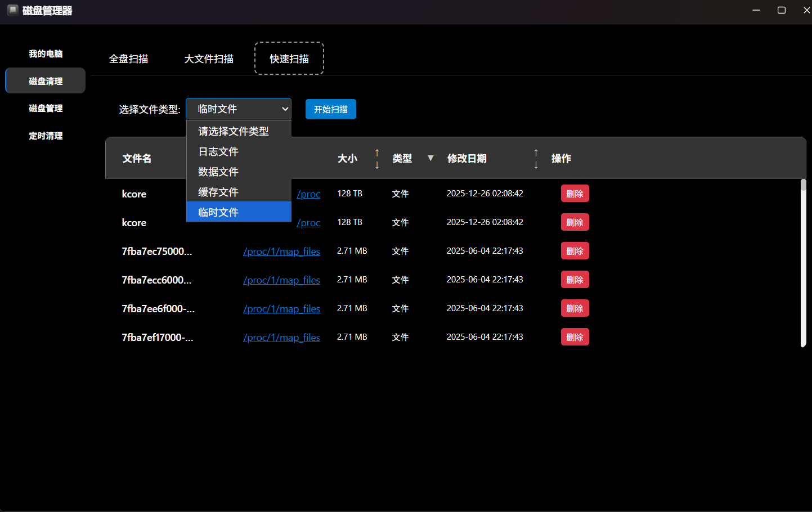
Task: Open the 我的电脑 sidebar section
Action: (x=46, y=53)
